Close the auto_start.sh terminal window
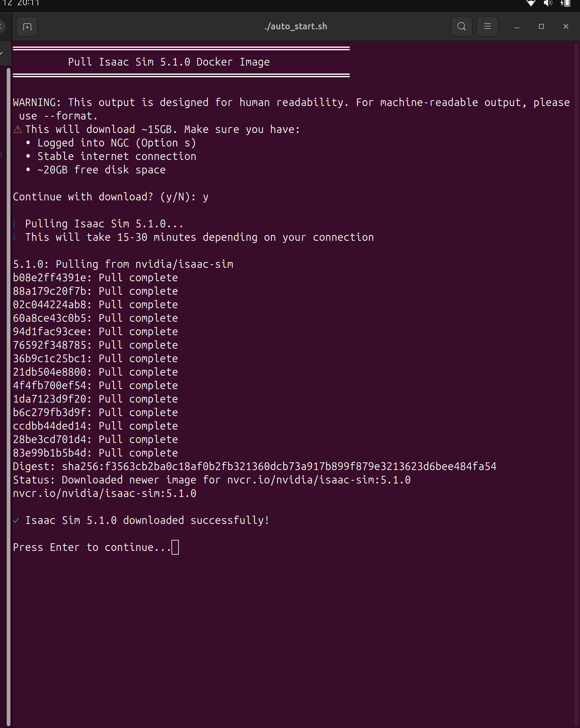This screenshot has height=728, width=580. [566, 26]
